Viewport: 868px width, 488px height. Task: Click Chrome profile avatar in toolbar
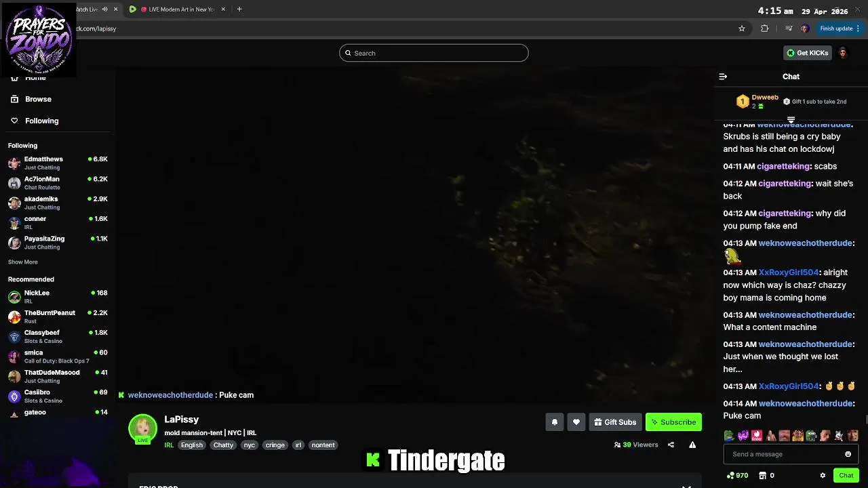(805, 28)
